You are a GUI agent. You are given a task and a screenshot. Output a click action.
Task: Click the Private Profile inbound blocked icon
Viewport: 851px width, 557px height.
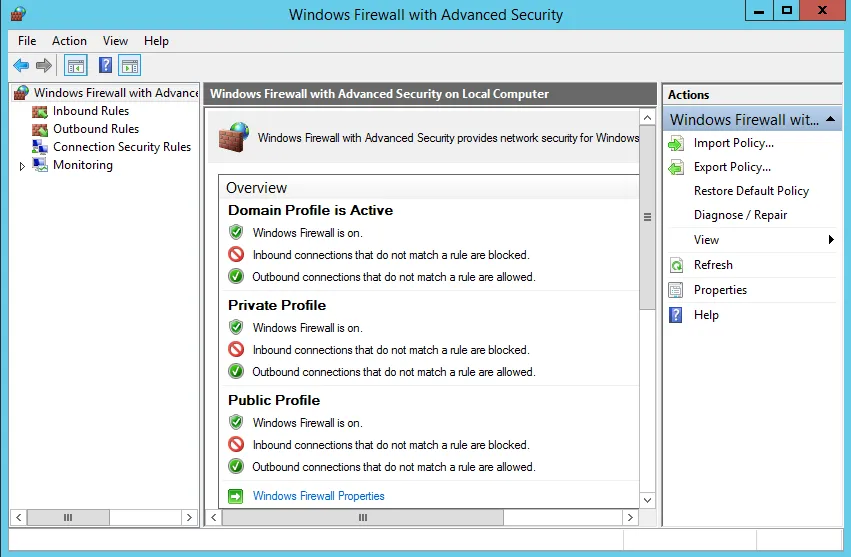(236, 349)
